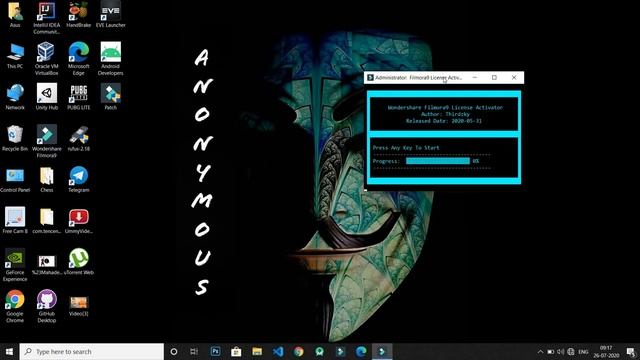Select the Network desktop icon
The height and width of the screenshot is (360, 640).
pos(15,97)
